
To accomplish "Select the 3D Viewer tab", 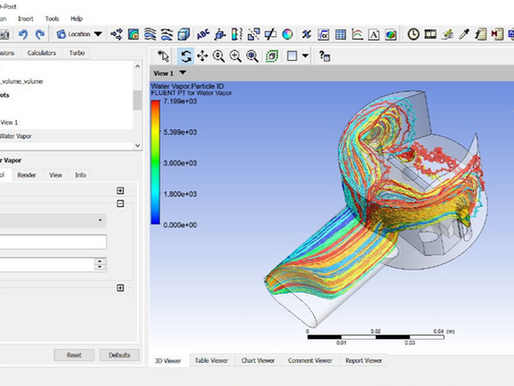I will click(168, 361).
